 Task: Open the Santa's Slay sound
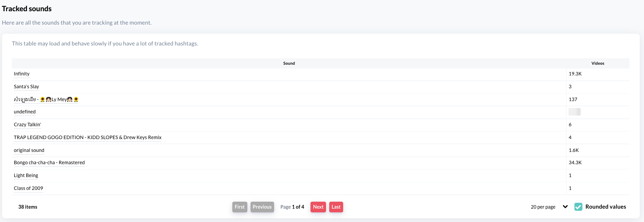[x=26, y=87]
